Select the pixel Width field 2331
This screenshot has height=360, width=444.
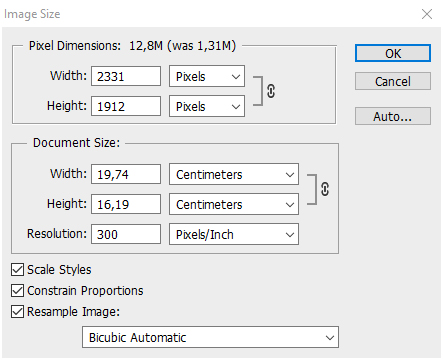[126, 76]
